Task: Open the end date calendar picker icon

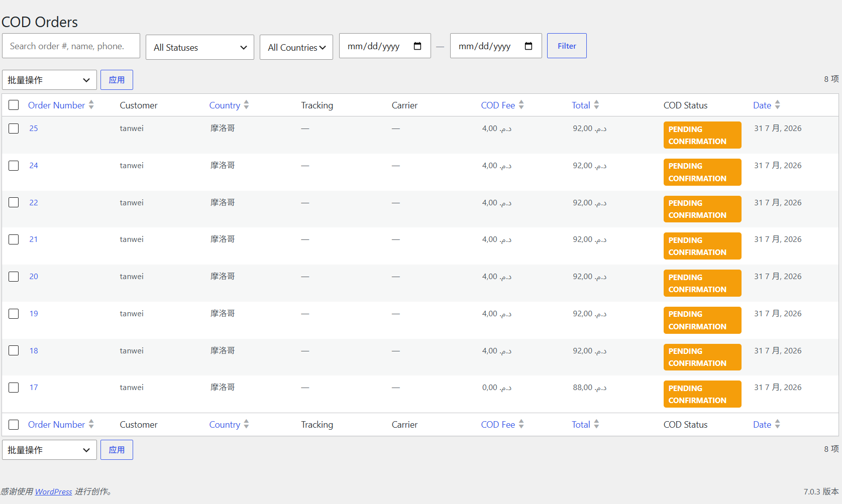Action: tap(529, 46)
